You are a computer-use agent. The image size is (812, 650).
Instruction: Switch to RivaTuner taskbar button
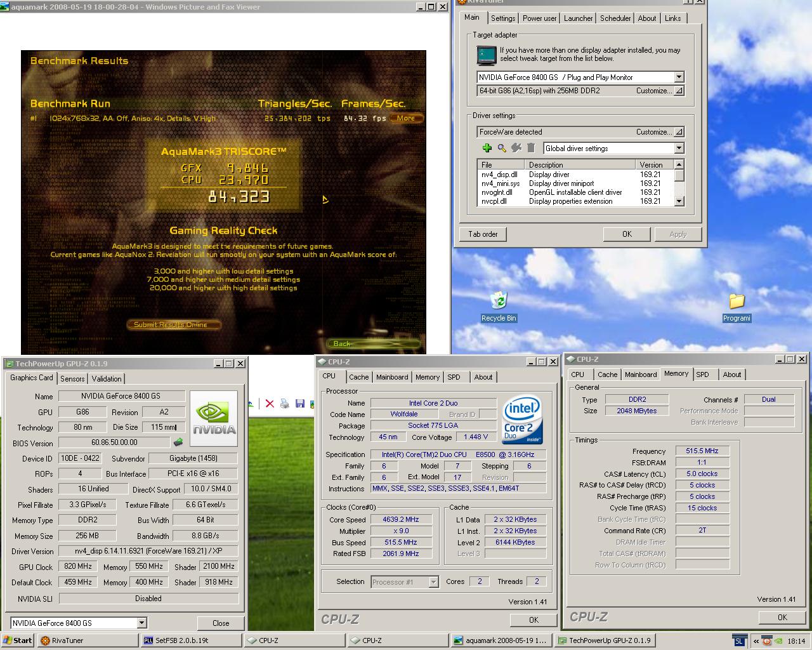(x=88, y=640)
